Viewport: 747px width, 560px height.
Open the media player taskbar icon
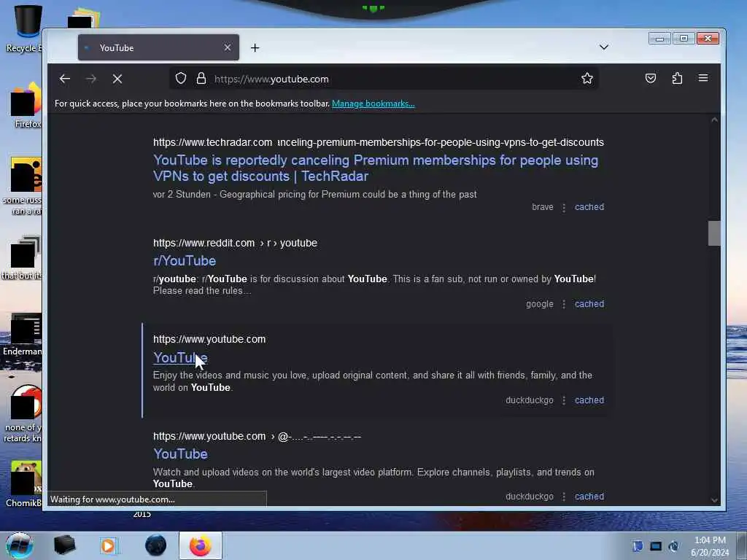(108, 545)
